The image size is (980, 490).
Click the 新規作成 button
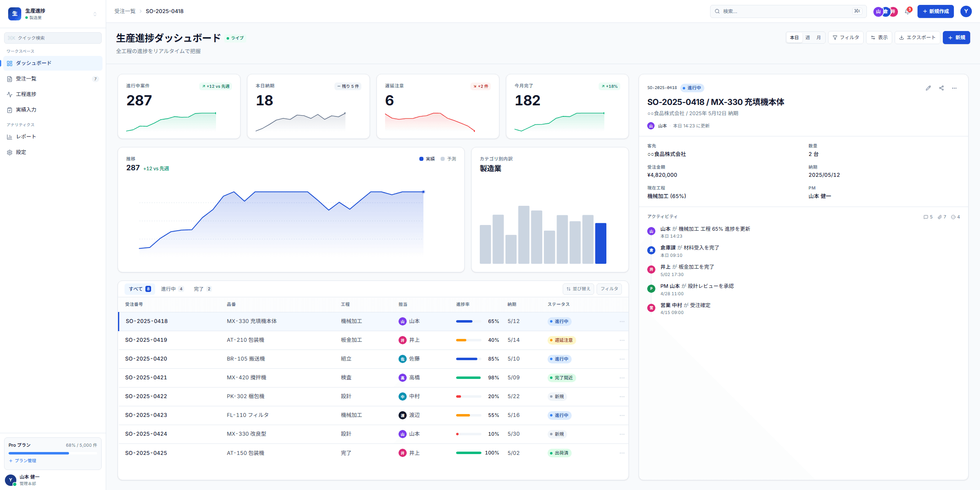click(935, 11)
